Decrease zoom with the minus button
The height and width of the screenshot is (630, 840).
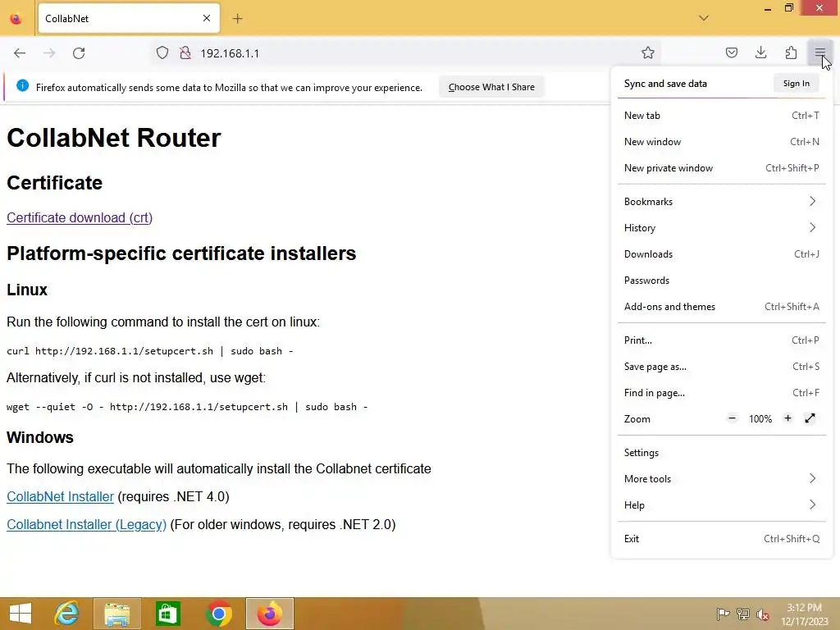(x=733, y=418)
